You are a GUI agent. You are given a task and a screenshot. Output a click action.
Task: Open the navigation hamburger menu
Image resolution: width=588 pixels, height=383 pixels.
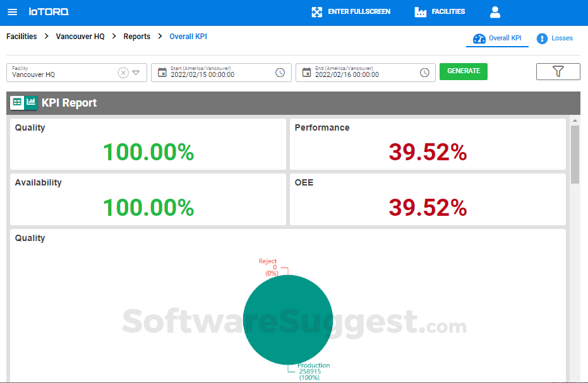point(13,12)
